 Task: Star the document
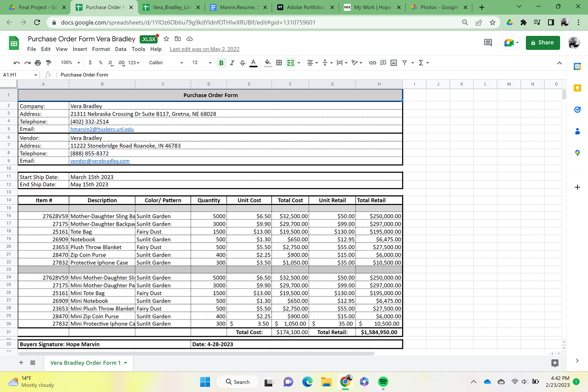click(x=166, y=39)
